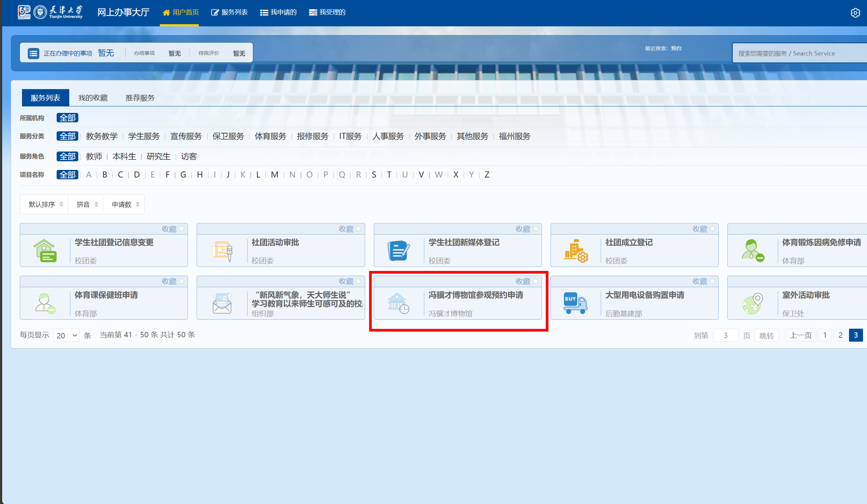Open the 我申请的 menu item
The image size is (867, 504).
click(x=278, y=12)
